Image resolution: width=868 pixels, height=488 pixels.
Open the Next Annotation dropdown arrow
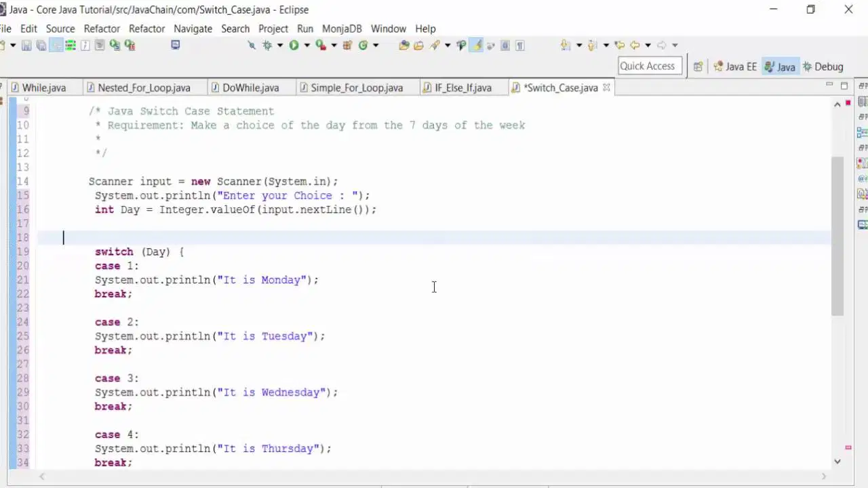point(579,45)
